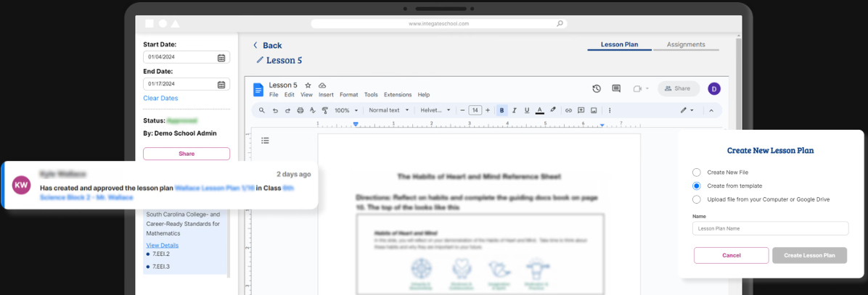Toggle italic formatting

coord(515,110)
